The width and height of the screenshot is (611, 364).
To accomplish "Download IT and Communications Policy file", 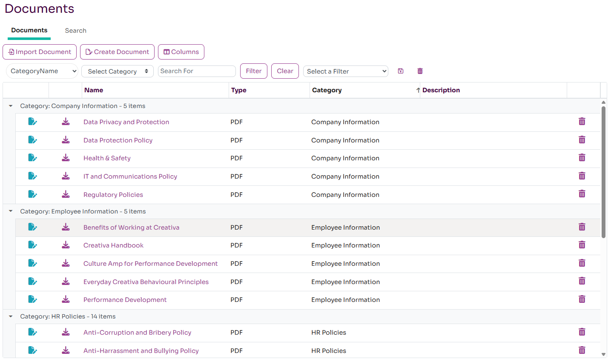I will coord(66,176).
